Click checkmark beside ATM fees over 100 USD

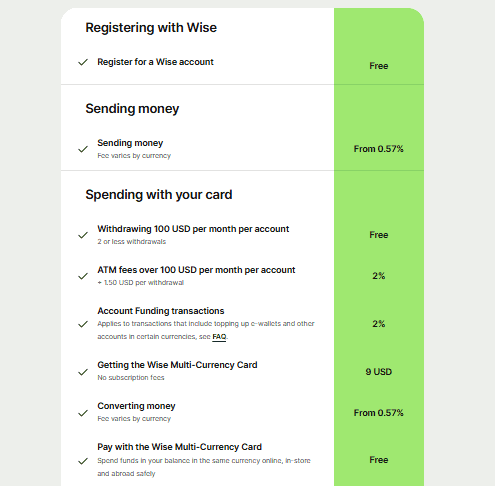coord(83,276)
